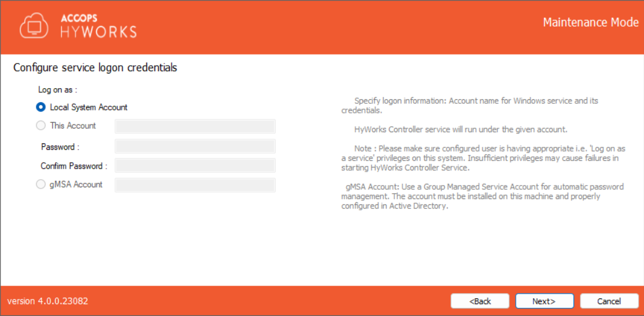Click the gMSA Account text box
Screen dimensions: 644x316
pyautogui.click(x=195, y=185)
